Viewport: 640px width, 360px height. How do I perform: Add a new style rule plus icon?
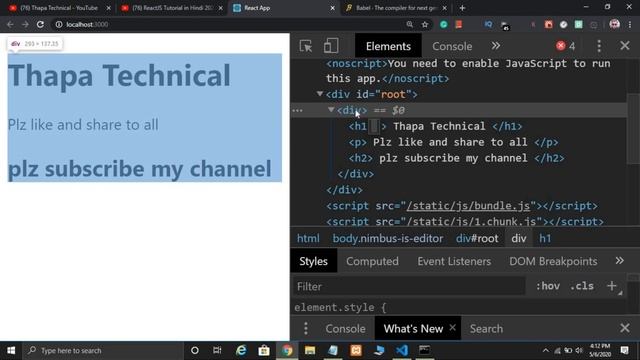(611, 286)
